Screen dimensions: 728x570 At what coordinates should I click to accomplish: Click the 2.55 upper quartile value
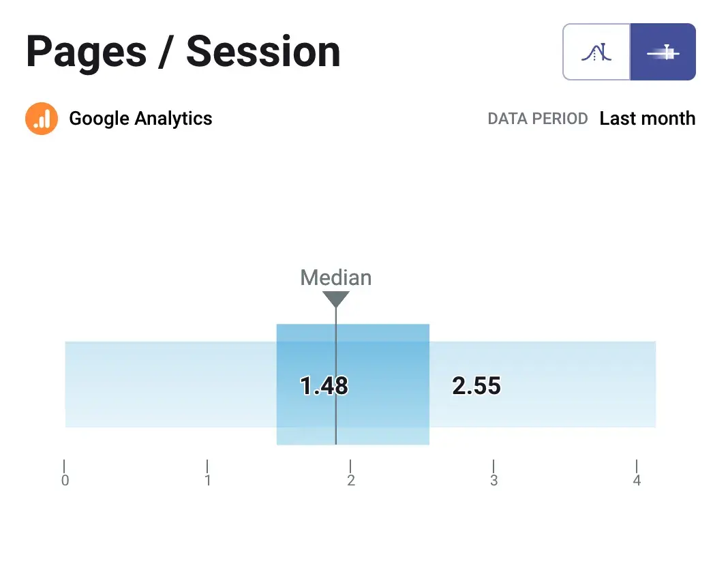click(x=476, y=386)
